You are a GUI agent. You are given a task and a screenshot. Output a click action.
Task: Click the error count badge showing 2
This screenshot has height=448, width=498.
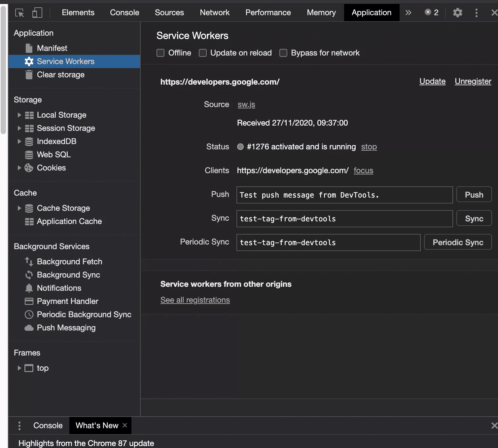tap(432, 13)
